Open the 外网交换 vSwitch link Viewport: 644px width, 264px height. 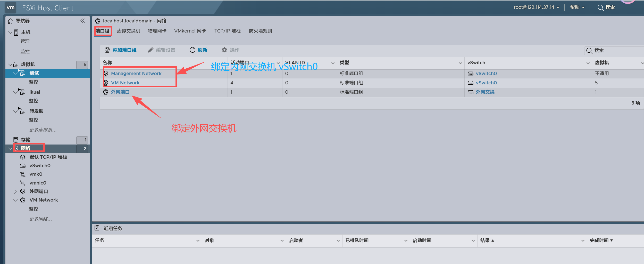coord(485,92)
